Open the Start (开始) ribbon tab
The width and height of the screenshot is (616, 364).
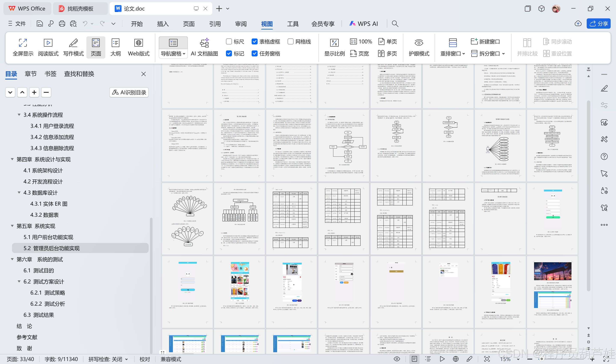pos(137,24)
